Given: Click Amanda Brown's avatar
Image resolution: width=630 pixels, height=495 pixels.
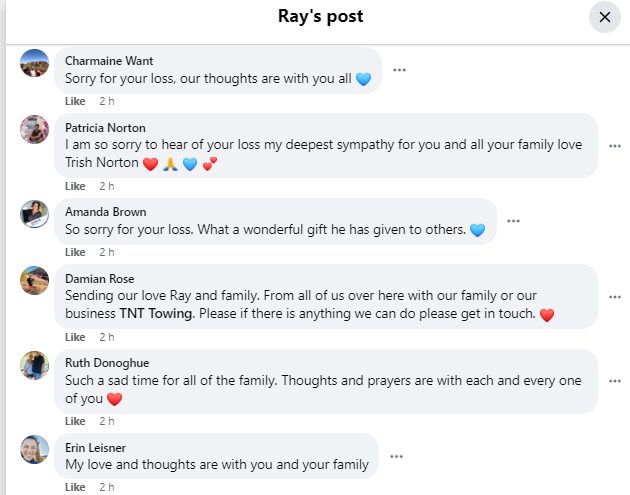Looking at the screenshot, I should pos(35,213).
